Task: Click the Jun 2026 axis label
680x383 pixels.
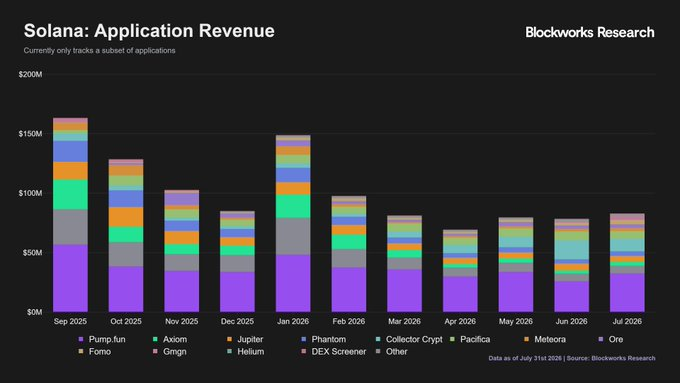Action: pos(572,321)
